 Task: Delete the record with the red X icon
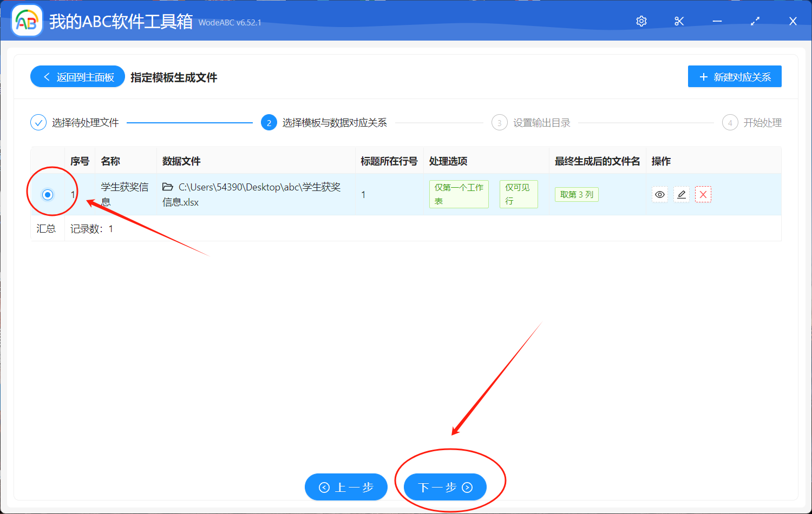(x=703, y=194)
